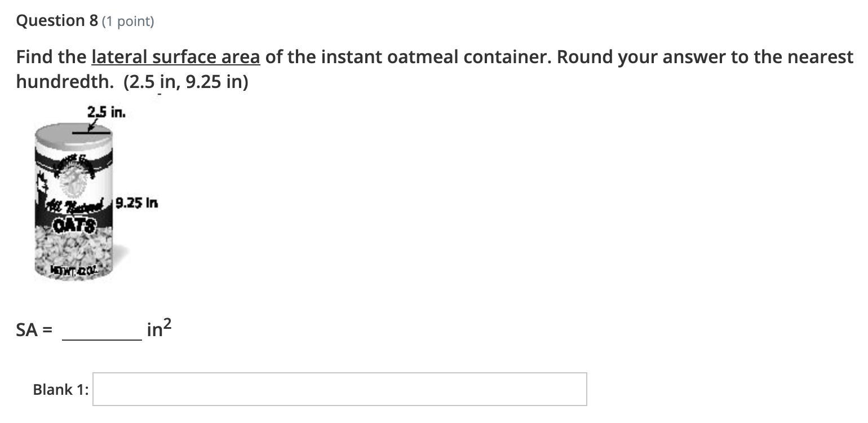Click the (1 point) label
The image size is (868, 423).
pos(128,21)
